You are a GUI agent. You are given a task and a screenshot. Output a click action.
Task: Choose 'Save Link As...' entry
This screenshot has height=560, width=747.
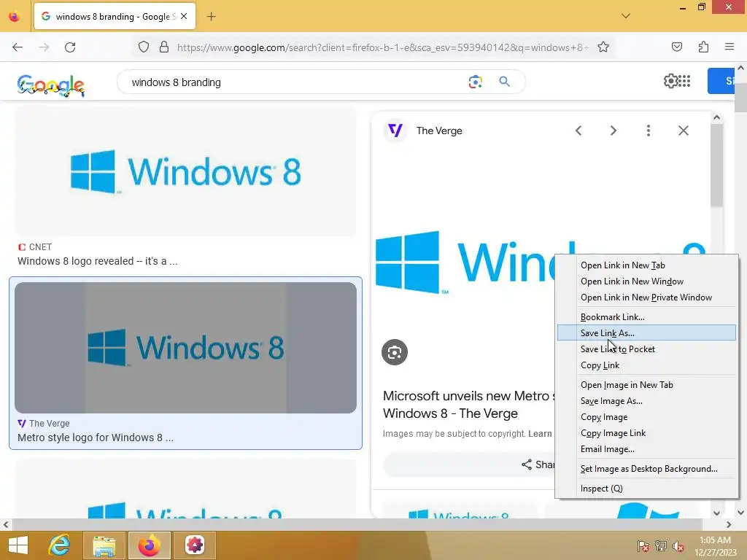[646, 332]
